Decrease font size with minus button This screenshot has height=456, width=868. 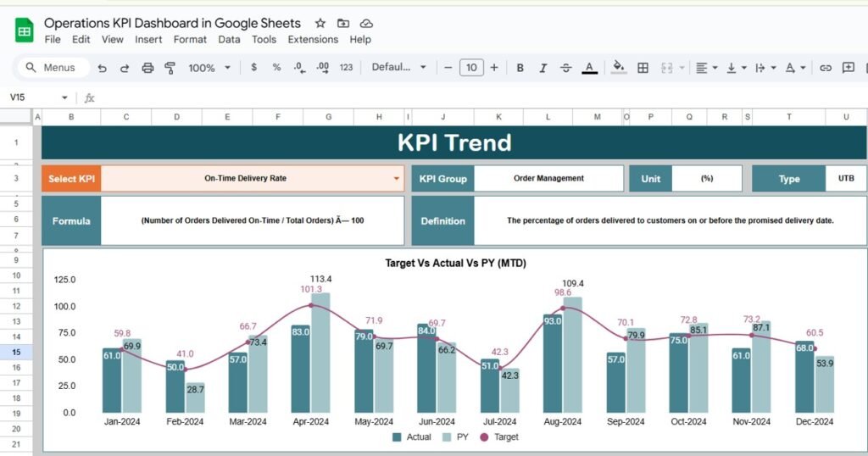[x=448, y=68]
